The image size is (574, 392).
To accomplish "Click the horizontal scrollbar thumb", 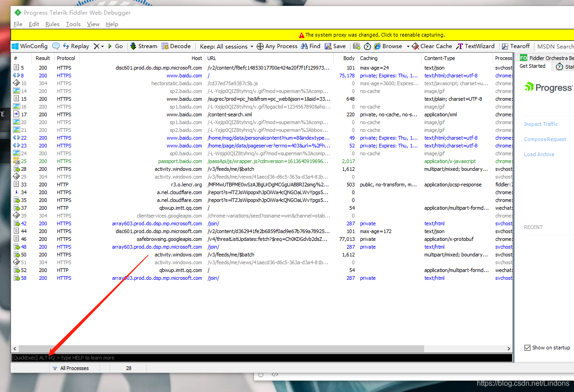I will (221, 349).
